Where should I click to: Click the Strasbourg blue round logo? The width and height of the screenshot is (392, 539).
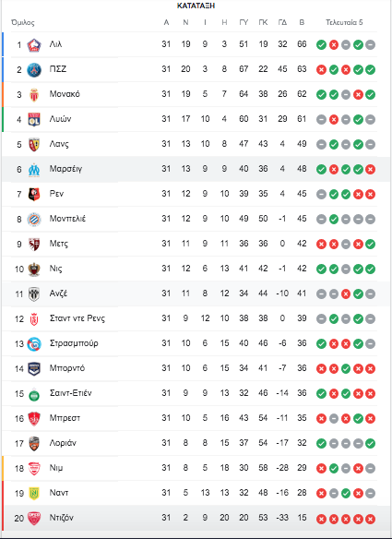click(34, 344)
